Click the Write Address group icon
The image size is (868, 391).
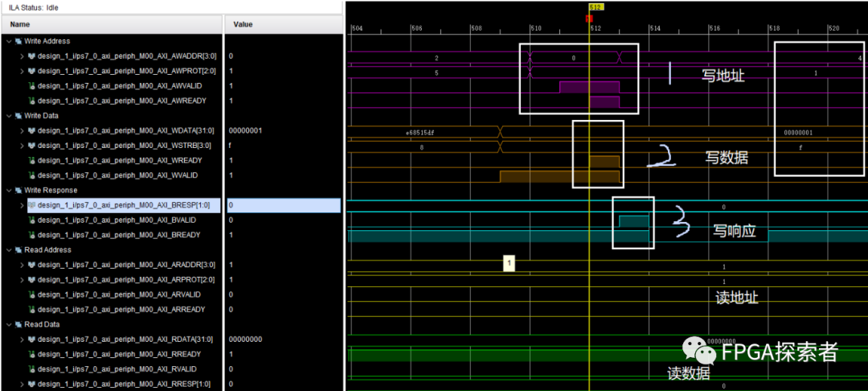pos(18,41)
